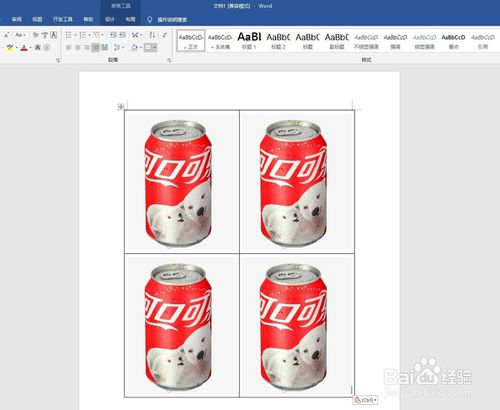
Task: Apply the Heading 2 (标题 2) style
Action: [x=278, y=41]
